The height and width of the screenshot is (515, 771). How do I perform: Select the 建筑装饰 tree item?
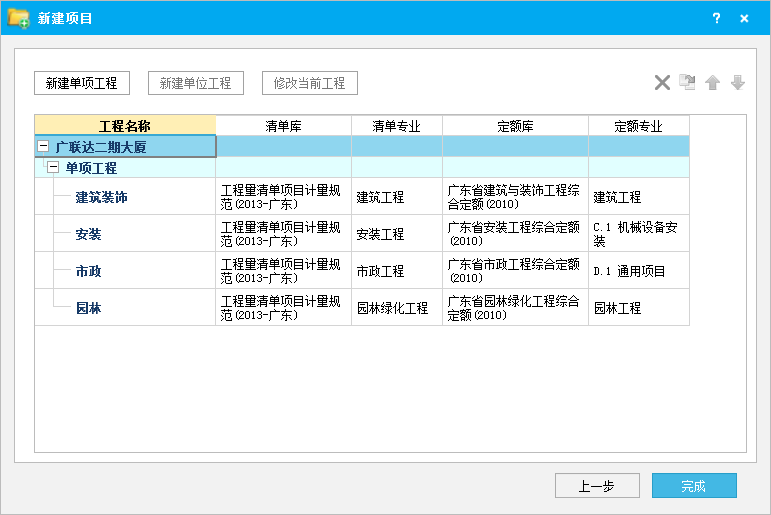click(x=101, y=197)
